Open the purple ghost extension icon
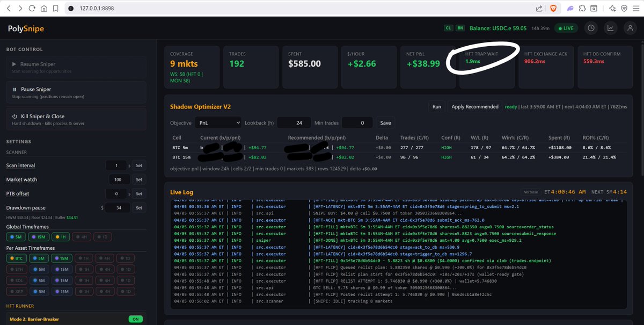644x325 pixels. [x=570, y=9]
